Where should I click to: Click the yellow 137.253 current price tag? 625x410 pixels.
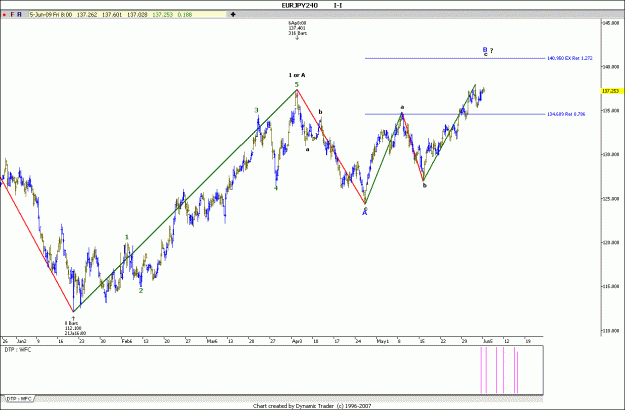coord(611,91)
